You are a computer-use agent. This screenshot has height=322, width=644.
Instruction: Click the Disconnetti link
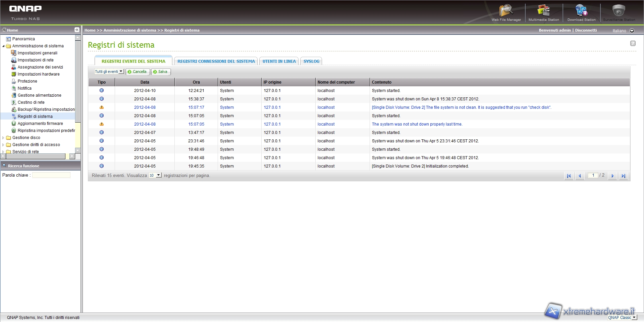[586, 30]
